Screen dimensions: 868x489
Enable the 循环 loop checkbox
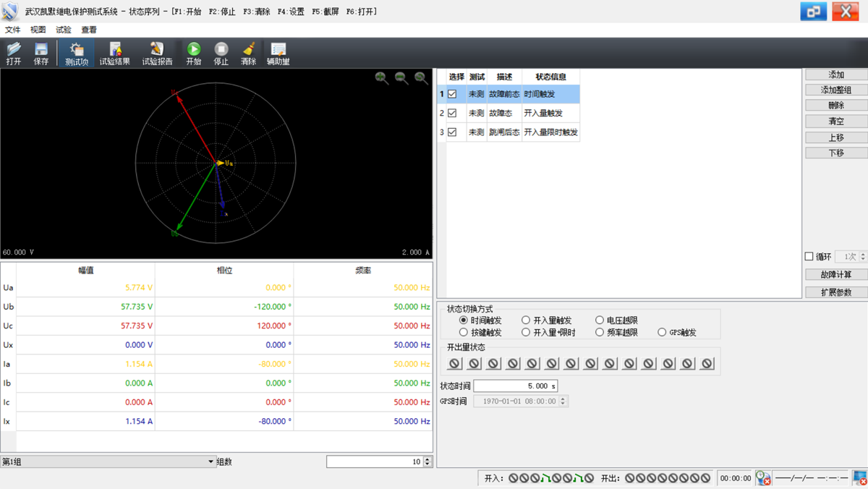click(809, 257)
